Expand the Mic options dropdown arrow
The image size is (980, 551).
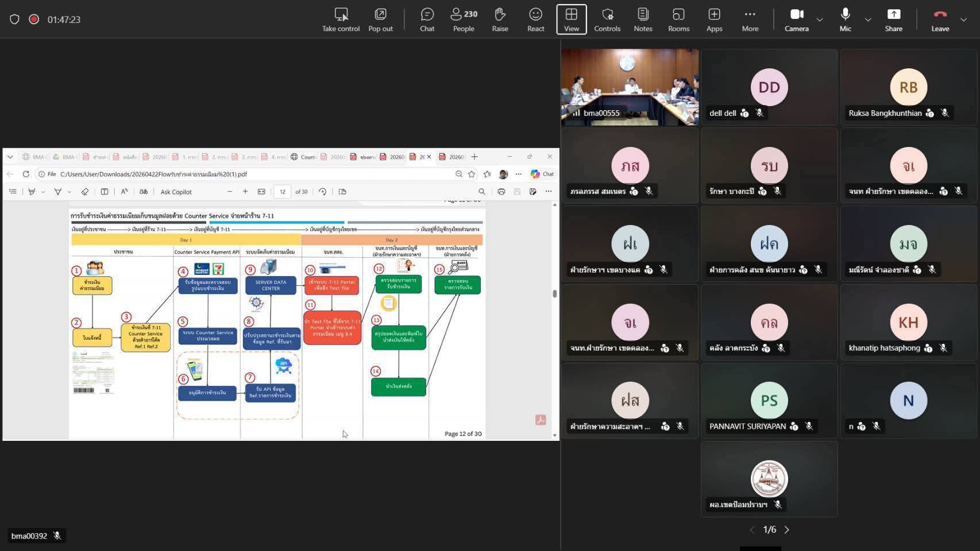tap(868, 20)
